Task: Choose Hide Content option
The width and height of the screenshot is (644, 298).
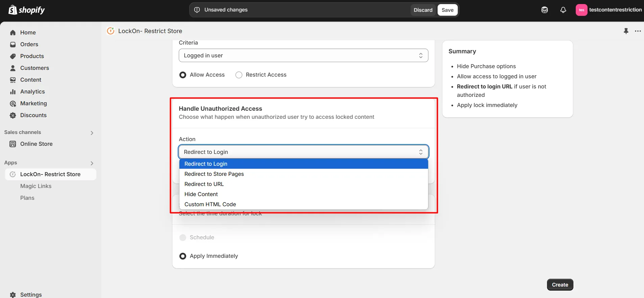Action: pyautogui.click(x=303, y=194)
